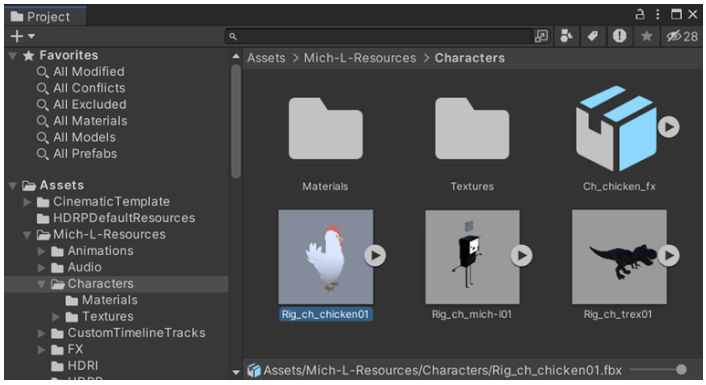706x385 pixels.
Task: Open the favorites star search icon
Action: point(647,36)
